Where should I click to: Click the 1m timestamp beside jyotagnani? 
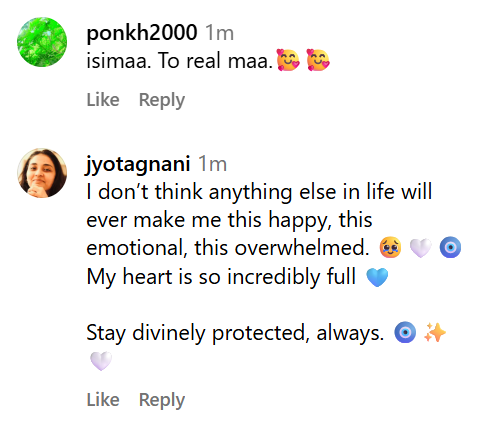212,164
